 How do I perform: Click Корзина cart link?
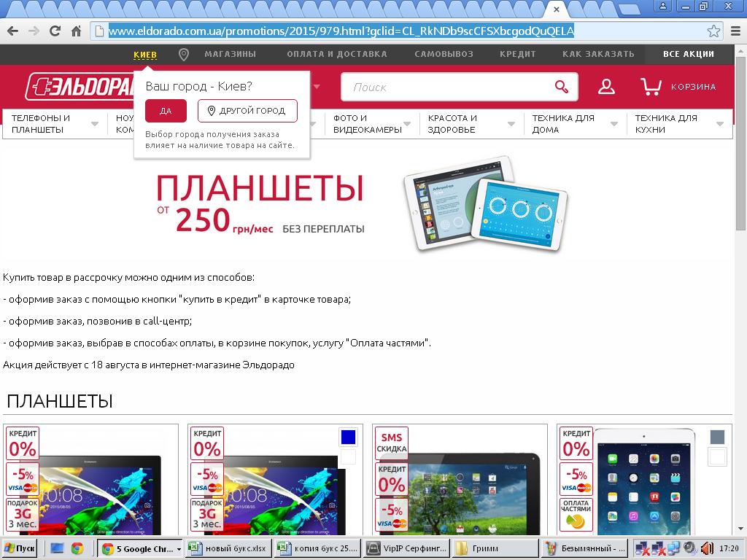click(x=693, y=87)
